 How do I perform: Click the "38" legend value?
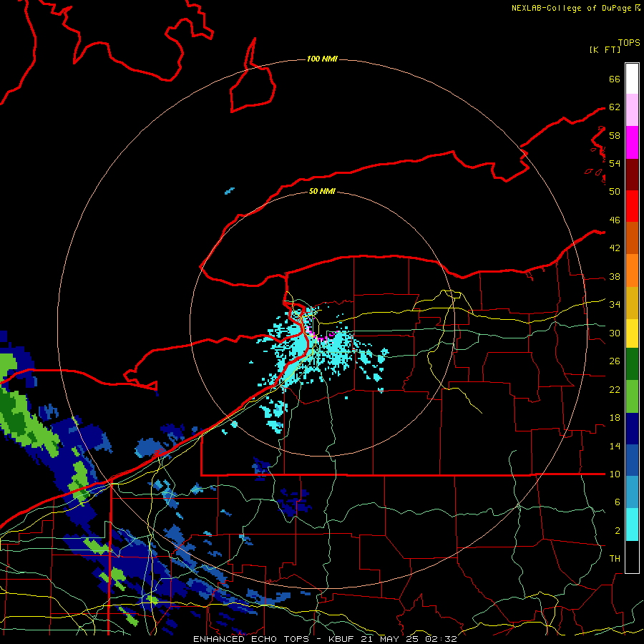tap(615, 276)
